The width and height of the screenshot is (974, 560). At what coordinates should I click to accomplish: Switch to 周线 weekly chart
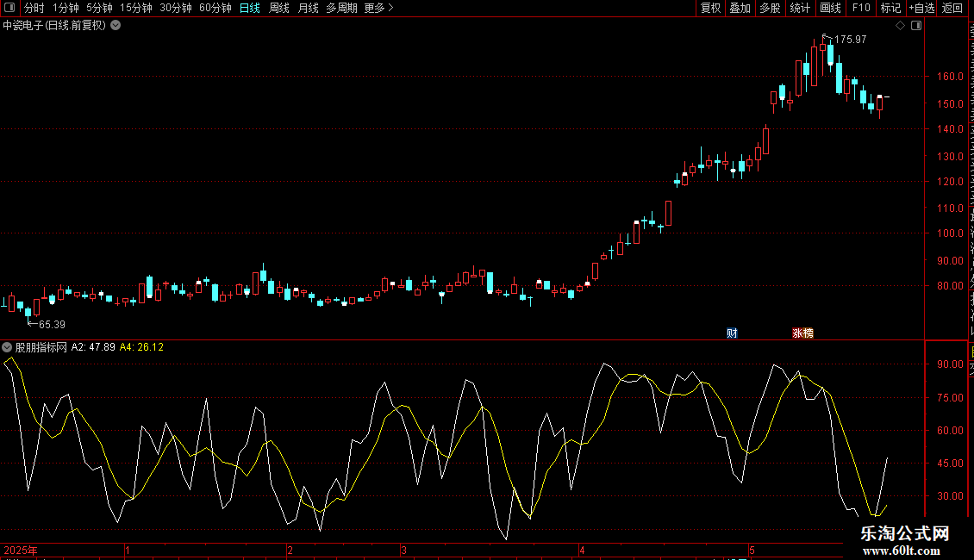pos(279,8)
